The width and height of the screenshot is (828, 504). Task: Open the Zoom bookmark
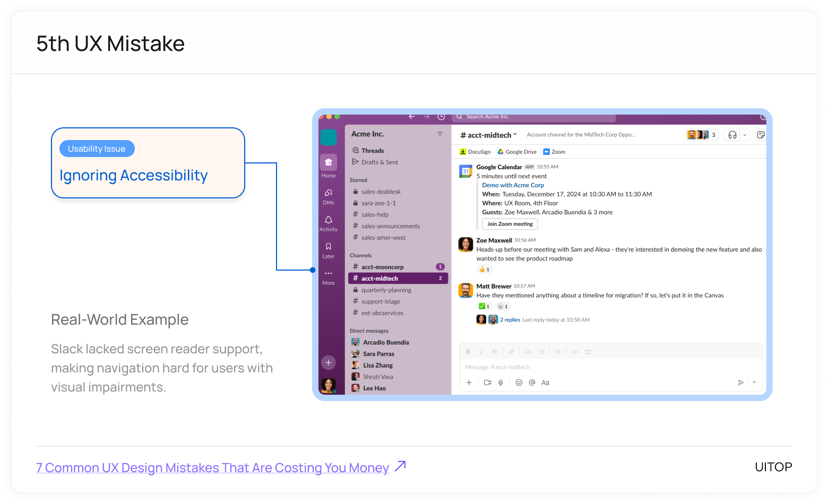click(x=554, y=152)
